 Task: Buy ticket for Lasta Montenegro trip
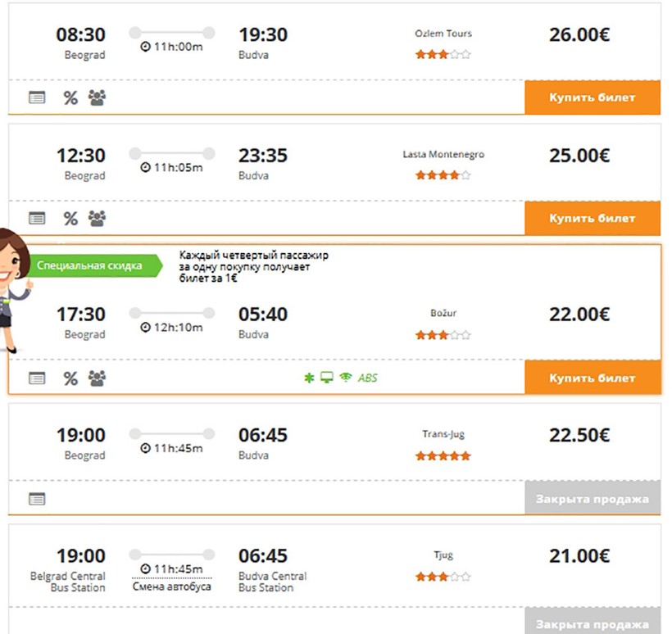pyautogui.click(x=592, y=219)
